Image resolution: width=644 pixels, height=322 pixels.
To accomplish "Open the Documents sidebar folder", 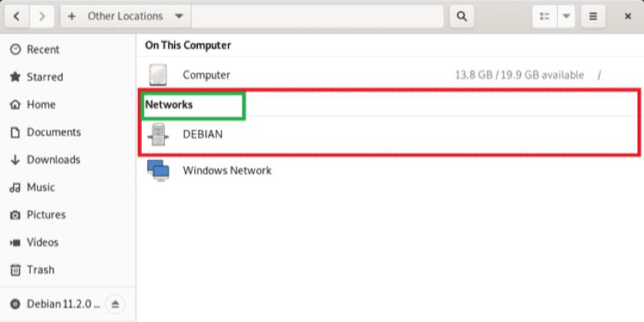I will pyautogui.click(x=53, y=132).
